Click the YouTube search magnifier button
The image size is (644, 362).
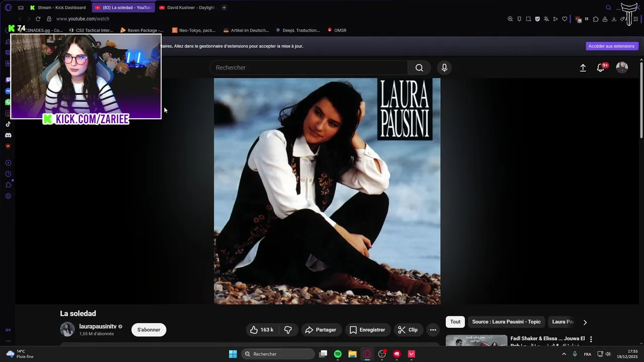tap(419, 68)
